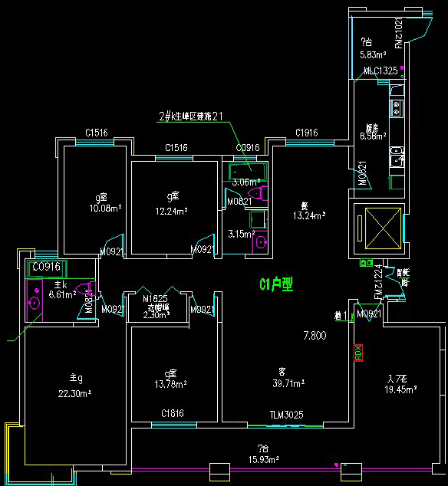
Task: Click the 主k room name label
Action: click(61, 285)
